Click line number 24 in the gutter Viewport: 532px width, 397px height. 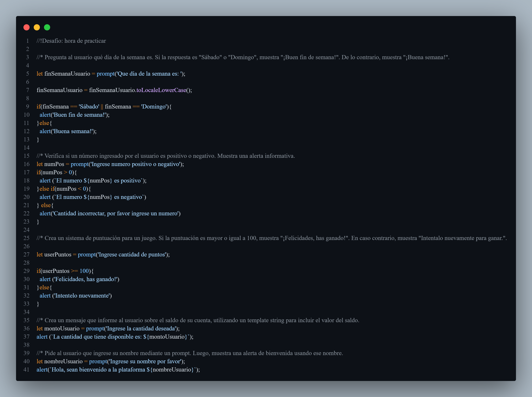coord(27,230)
